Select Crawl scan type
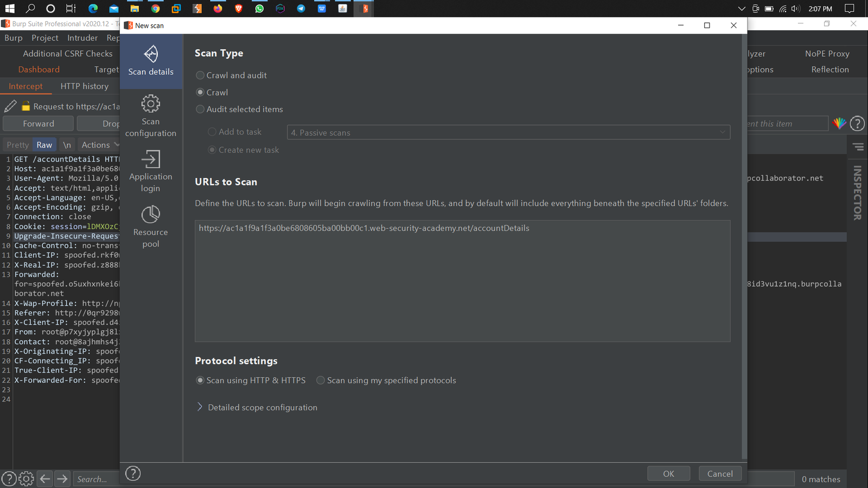 (212, 92)
